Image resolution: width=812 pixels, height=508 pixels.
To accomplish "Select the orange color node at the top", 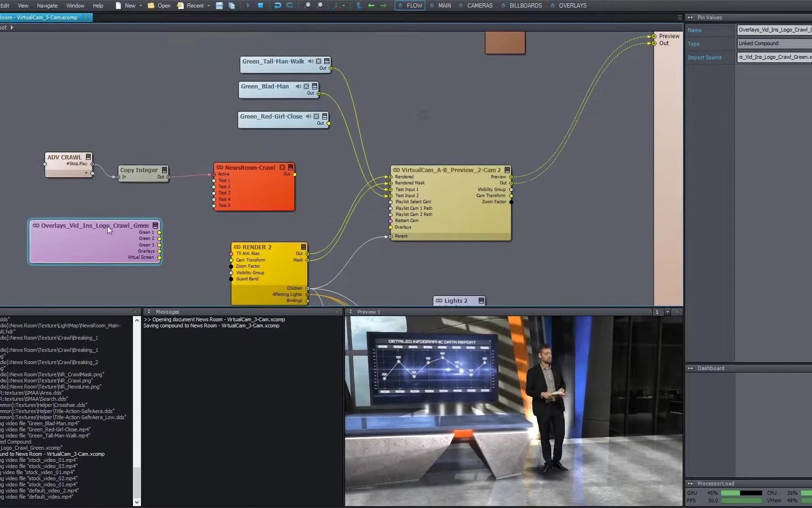I will (505, 43).
